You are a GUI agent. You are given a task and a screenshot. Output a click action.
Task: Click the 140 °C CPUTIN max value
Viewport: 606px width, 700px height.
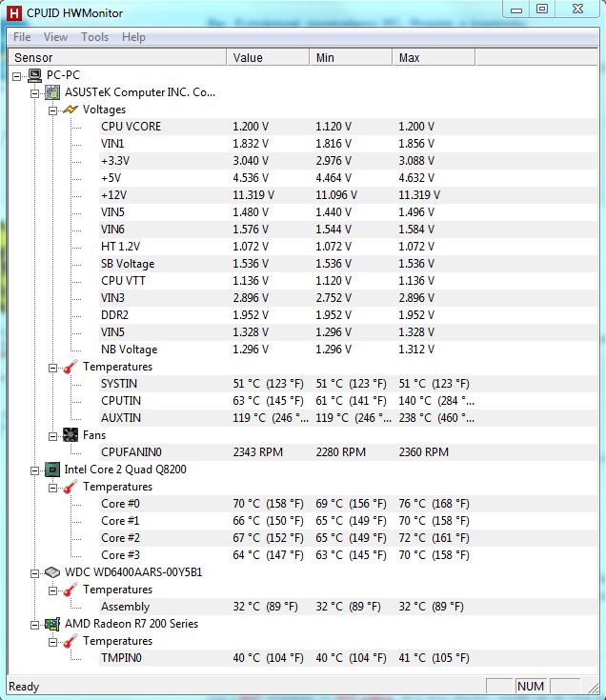pos(436,401)
